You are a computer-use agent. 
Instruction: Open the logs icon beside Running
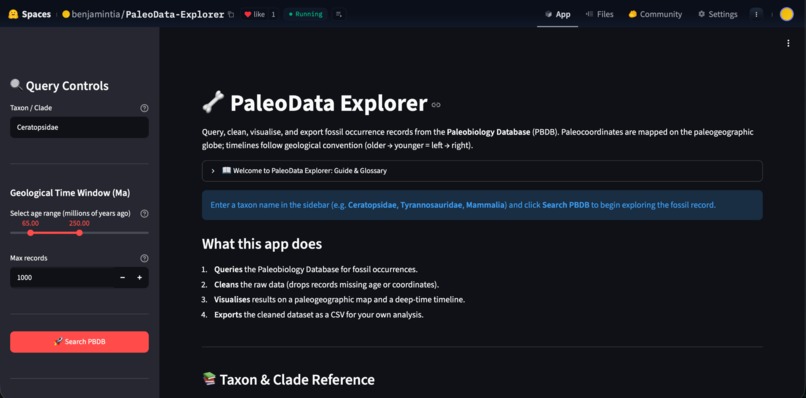[x=338, y=14]
